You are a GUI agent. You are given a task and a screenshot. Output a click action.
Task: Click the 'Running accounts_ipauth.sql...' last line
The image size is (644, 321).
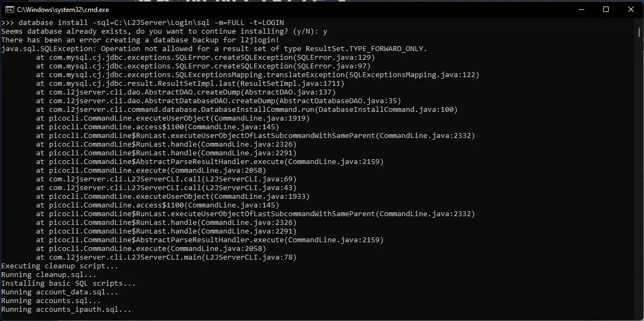tap(66, 310)
